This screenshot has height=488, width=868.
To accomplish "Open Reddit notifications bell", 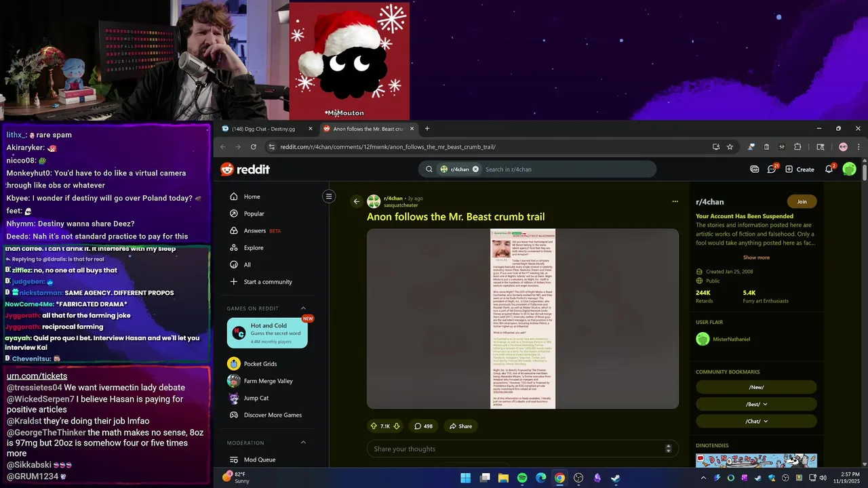I will tap(829, 169).
